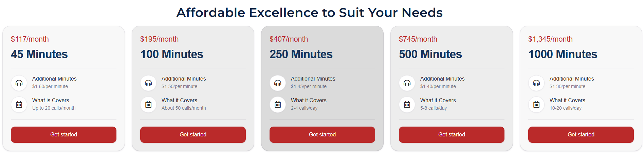The height and width of the screenshot is (154, 644).
Task: Click calendar icon in 500 Minutes plan
Action: (407, 105)
